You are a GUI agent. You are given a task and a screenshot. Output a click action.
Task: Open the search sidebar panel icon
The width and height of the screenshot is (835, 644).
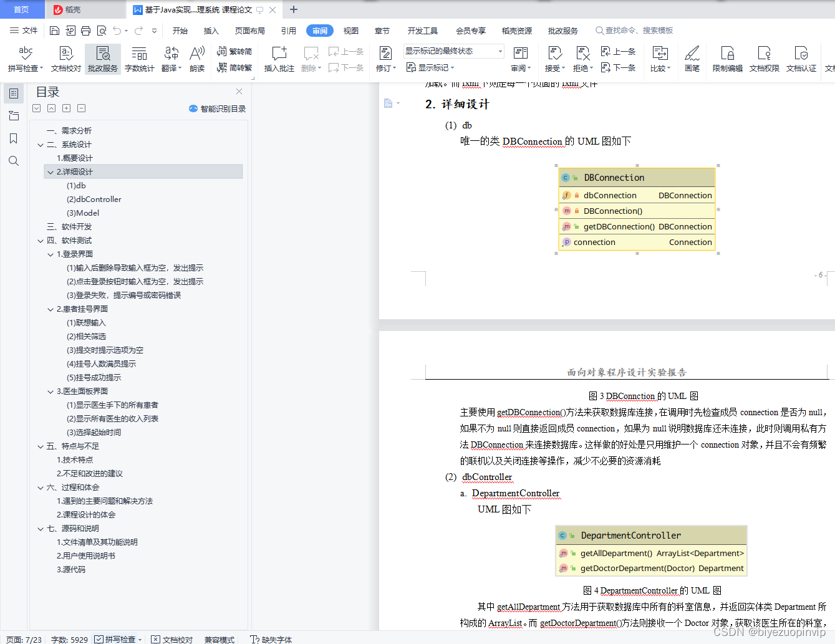[14, 161]
